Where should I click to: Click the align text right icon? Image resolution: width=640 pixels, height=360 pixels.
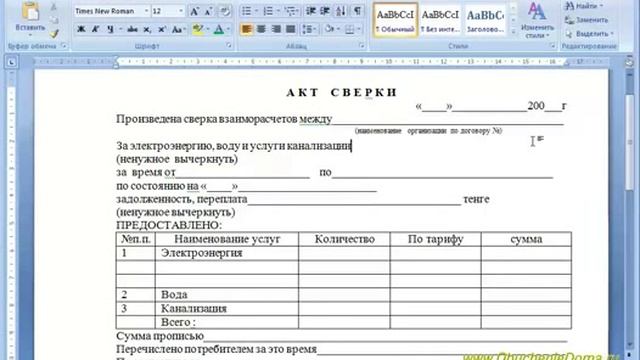276,29
